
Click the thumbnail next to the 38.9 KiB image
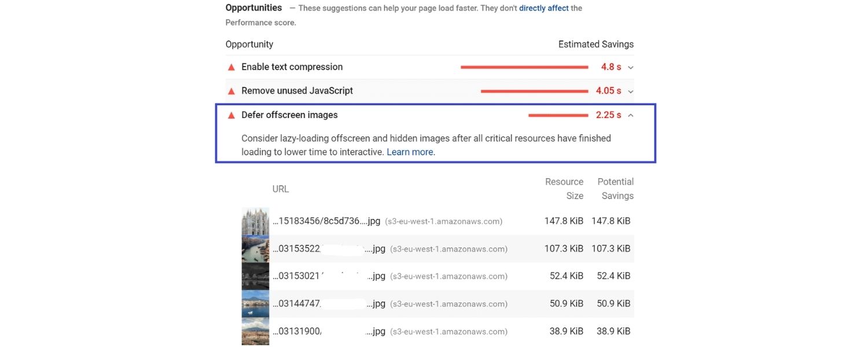click(x=255, y=331)
